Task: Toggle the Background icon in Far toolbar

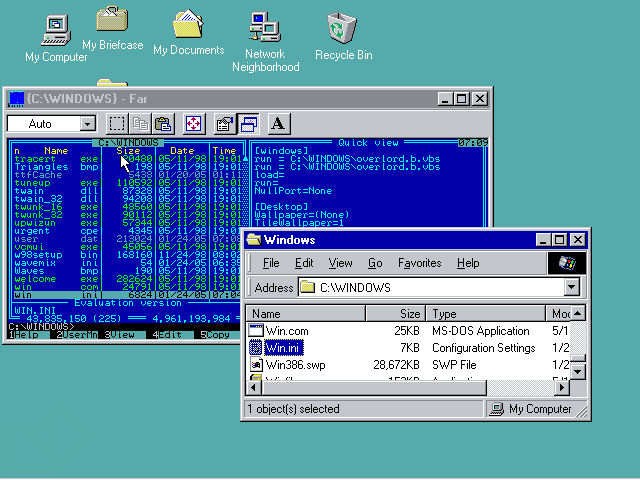Action: point(248,124)
